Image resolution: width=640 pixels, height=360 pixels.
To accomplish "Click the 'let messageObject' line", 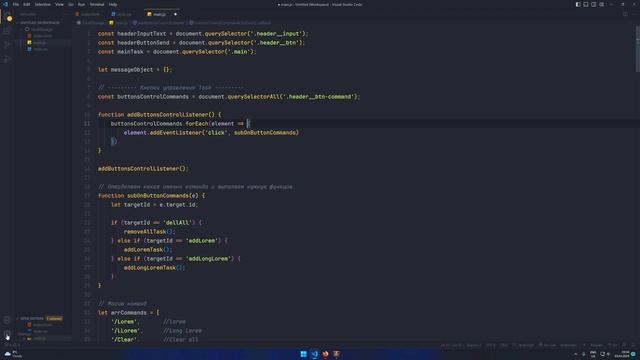I will [135, 69].
